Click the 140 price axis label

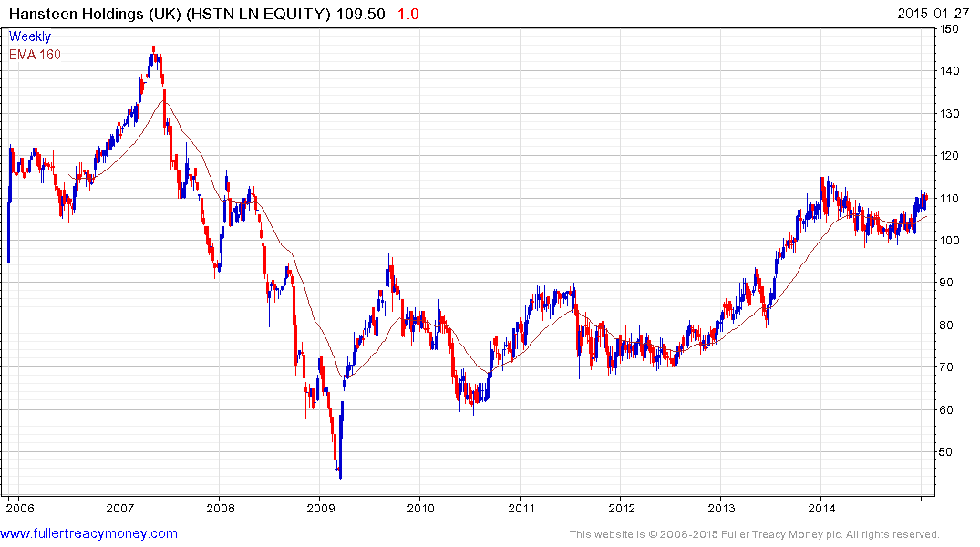point(949,71)
